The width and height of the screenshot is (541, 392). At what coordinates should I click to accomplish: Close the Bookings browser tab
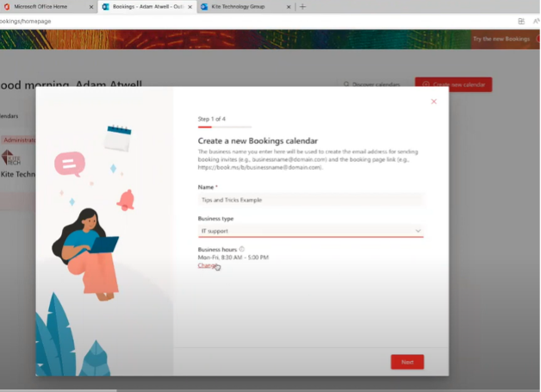click(x=190, y=7)
